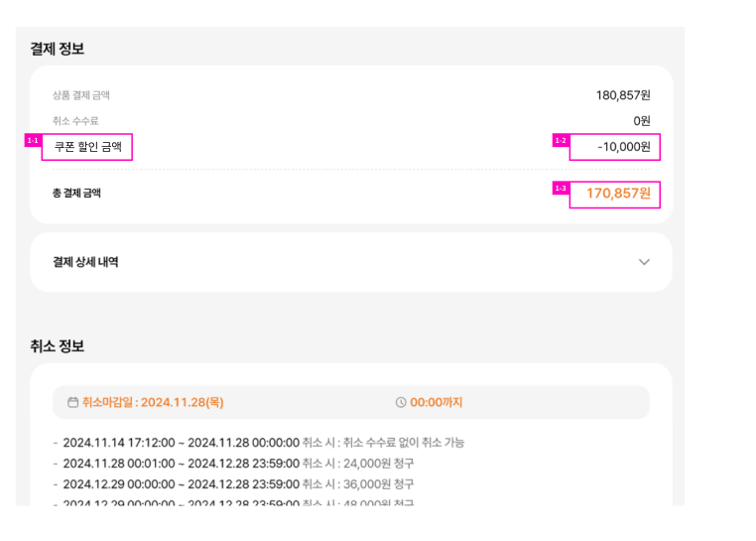The image size is (756, 541).
Task: Click the 총 결제 금액 label
Action: click(x=76, y=193)
